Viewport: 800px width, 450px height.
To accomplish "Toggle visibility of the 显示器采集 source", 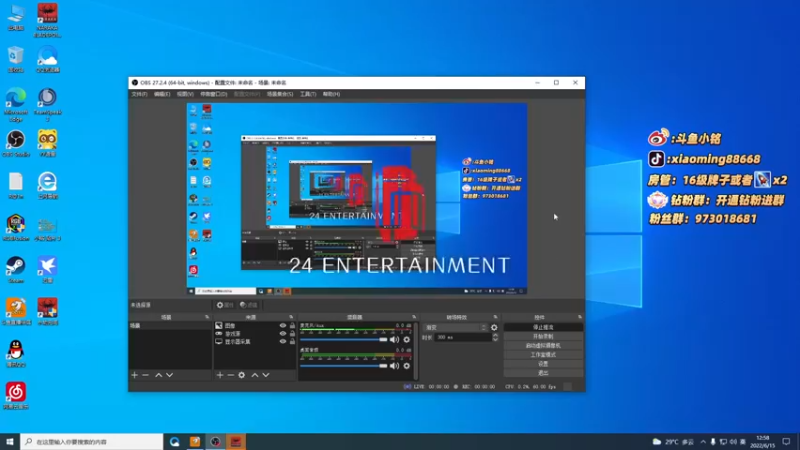I will (x=283, y=342).
